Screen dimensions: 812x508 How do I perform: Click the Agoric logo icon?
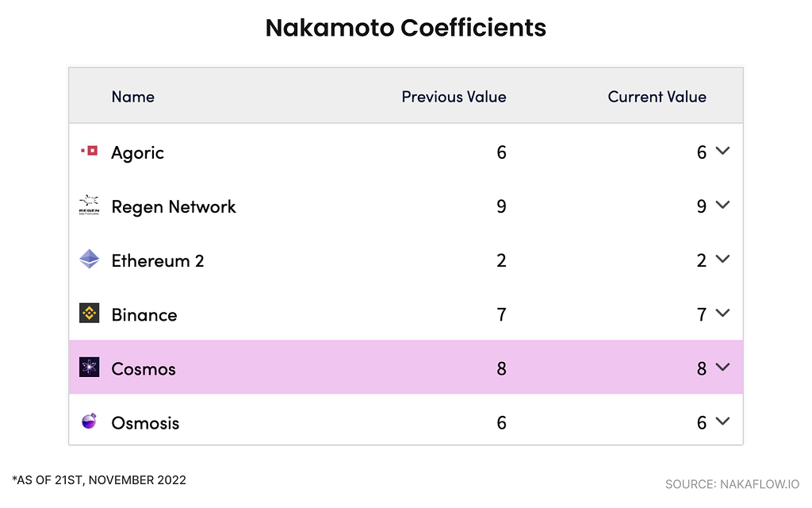89,151
